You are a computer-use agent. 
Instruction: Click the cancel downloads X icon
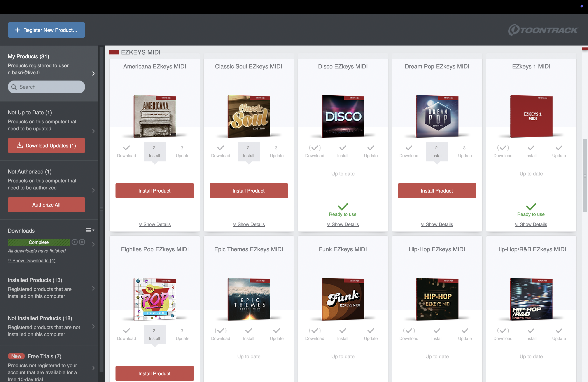82,242
